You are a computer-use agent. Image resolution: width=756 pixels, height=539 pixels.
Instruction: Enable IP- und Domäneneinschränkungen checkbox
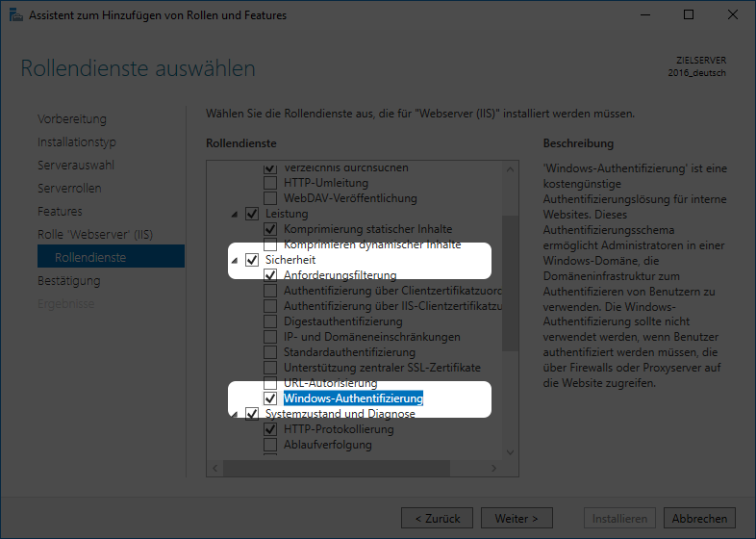coord(270,337)
